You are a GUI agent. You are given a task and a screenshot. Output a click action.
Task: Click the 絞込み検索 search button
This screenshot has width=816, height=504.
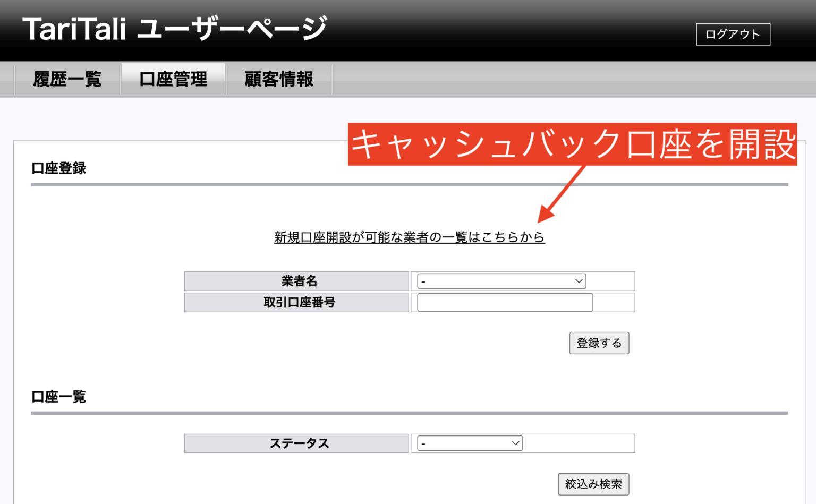593,484
